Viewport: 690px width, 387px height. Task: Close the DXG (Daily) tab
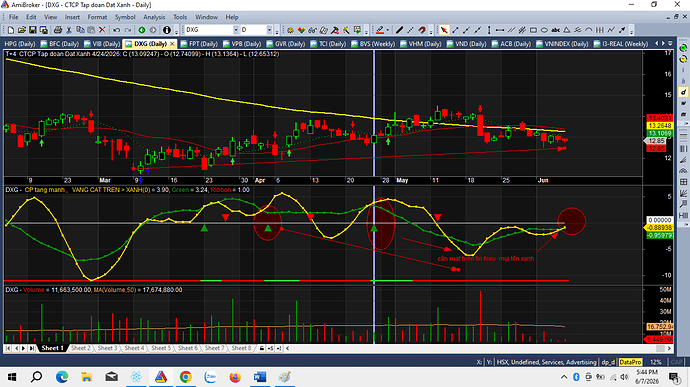tap(172, 44)
